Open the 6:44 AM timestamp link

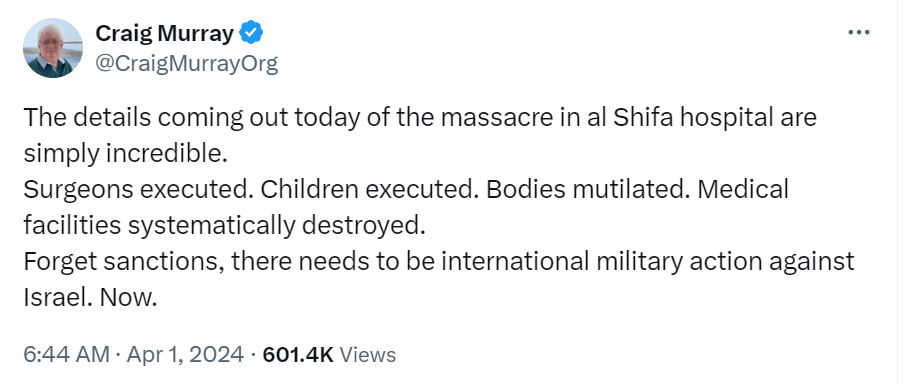click(66, 354)
